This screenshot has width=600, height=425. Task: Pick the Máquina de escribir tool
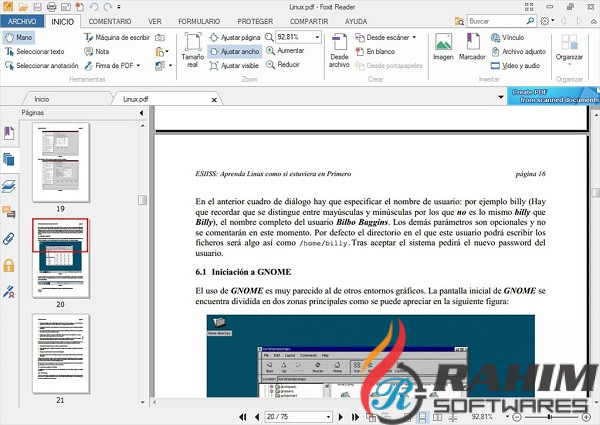[x=117, y=37]
